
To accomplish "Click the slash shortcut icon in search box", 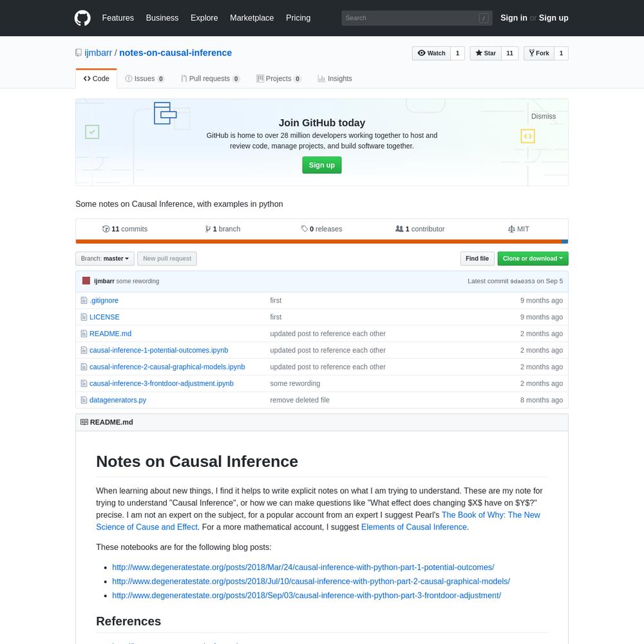I will coord(484,18).
